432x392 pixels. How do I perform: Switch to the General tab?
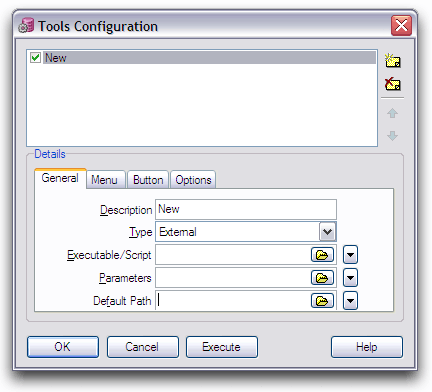(x=60, y=179)
